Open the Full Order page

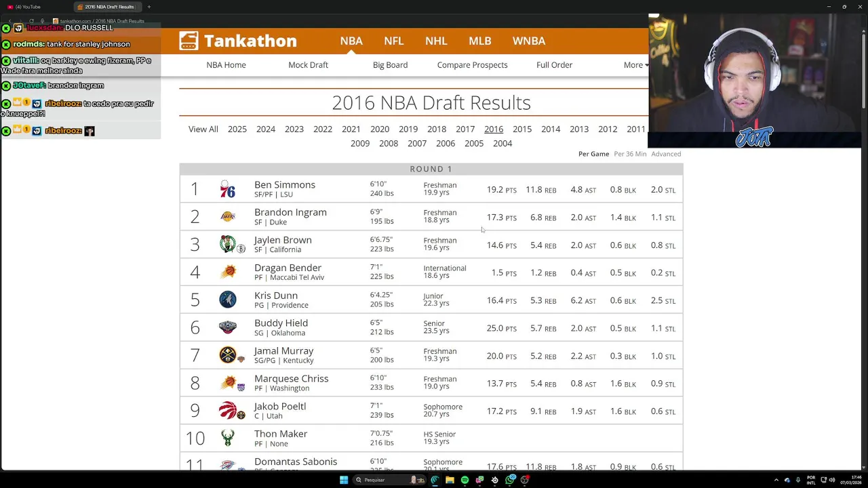554,65
